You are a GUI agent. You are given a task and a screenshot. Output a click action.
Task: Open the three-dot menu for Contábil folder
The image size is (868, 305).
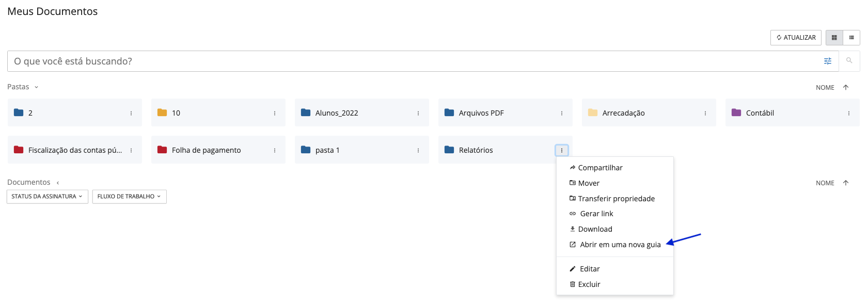click(848, 113)
